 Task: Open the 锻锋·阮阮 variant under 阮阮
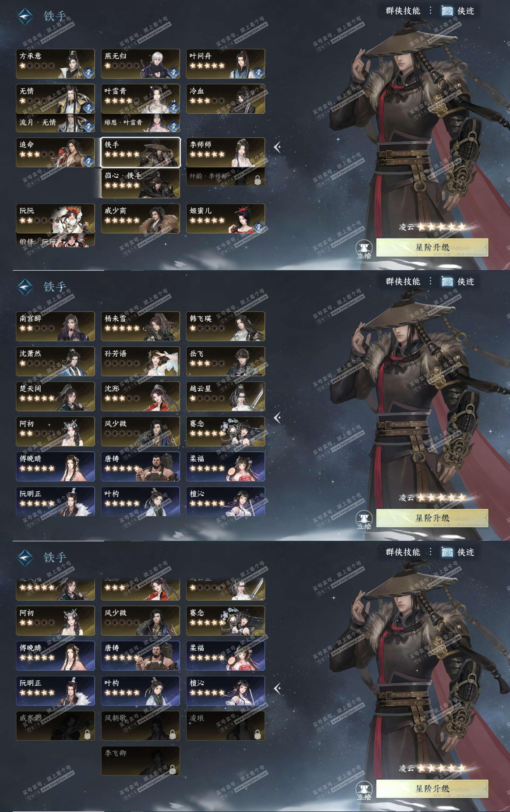55,240
